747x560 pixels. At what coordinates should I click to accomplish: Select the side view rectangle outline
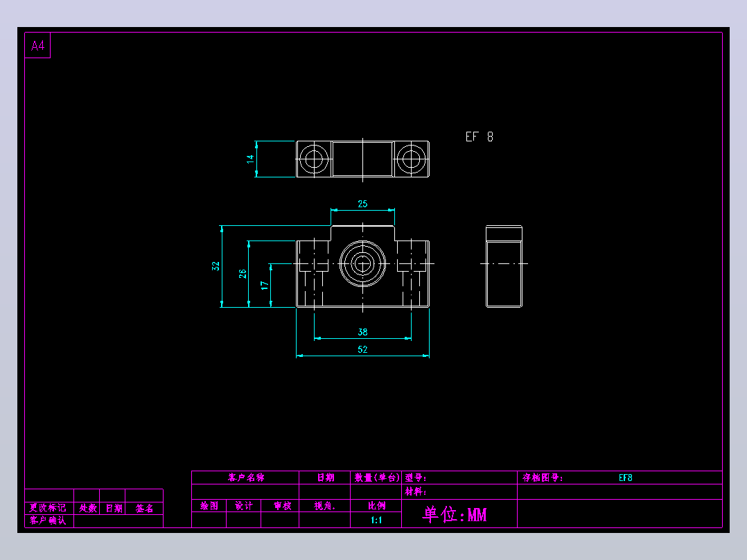pyautogui.click(x=504, y=266)
